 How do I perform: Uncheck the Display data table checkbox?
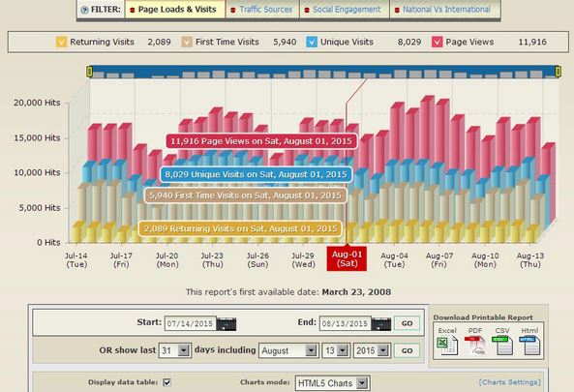166,382
